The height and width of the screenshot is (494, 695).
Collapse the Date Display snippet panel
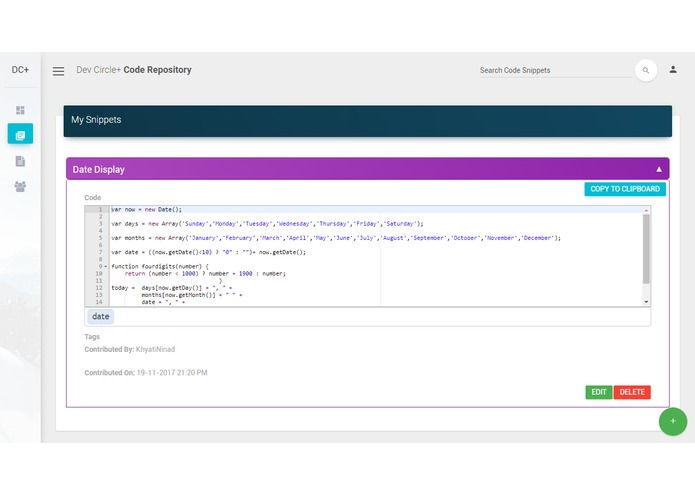(x=659, y=169)
